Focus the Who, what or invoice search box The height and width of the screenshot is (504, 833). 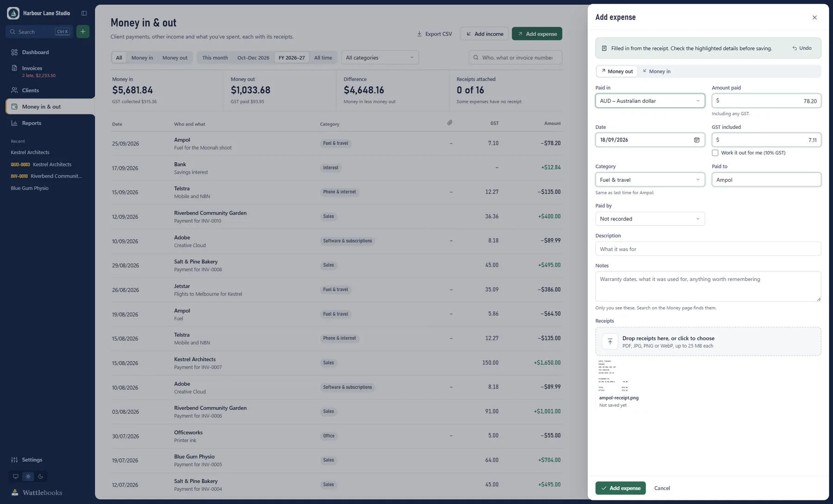tap(516, 57)
